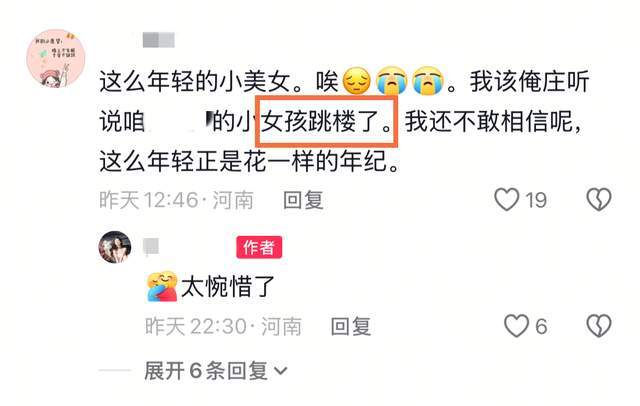Viewport: 640px width, 406px height.
Task: Reply to the top comment via 回复
Action: [x=303, y=200]
